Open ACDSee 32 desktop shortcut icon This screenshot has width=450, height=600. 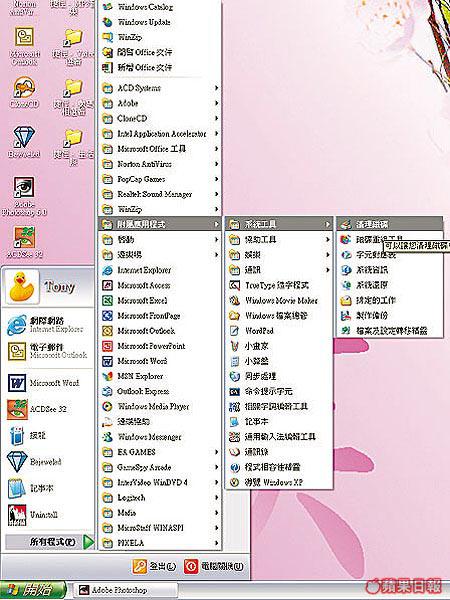pyautogui.click(x=24, y=237)
